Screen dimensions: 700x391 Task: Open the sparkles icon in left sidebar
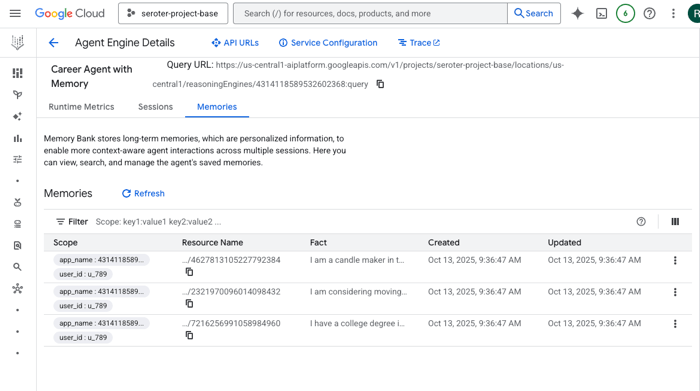pos(17,116)
